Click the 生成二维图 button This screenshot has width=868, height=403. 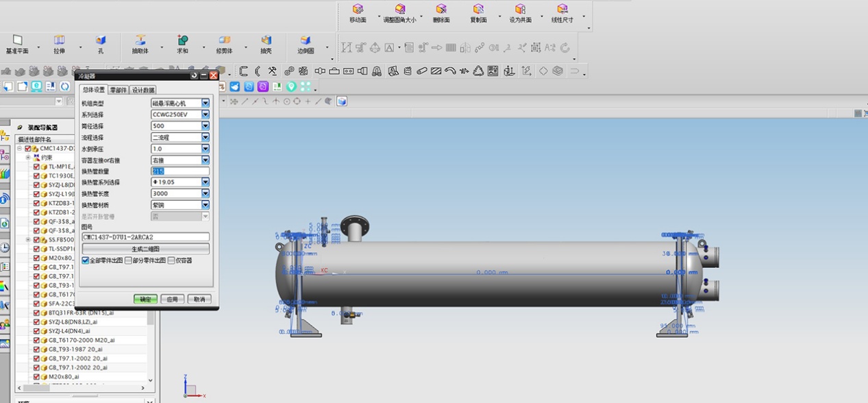click(145, 249)
